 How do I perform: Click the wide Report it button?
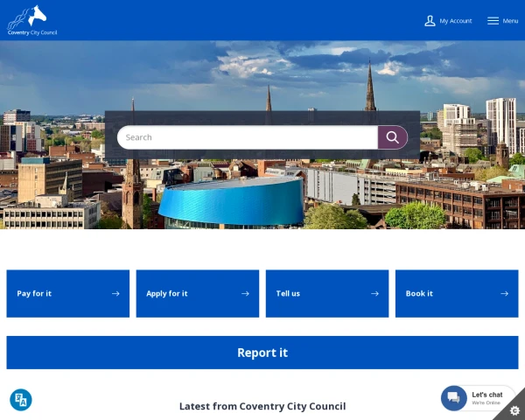coord(262,353)
